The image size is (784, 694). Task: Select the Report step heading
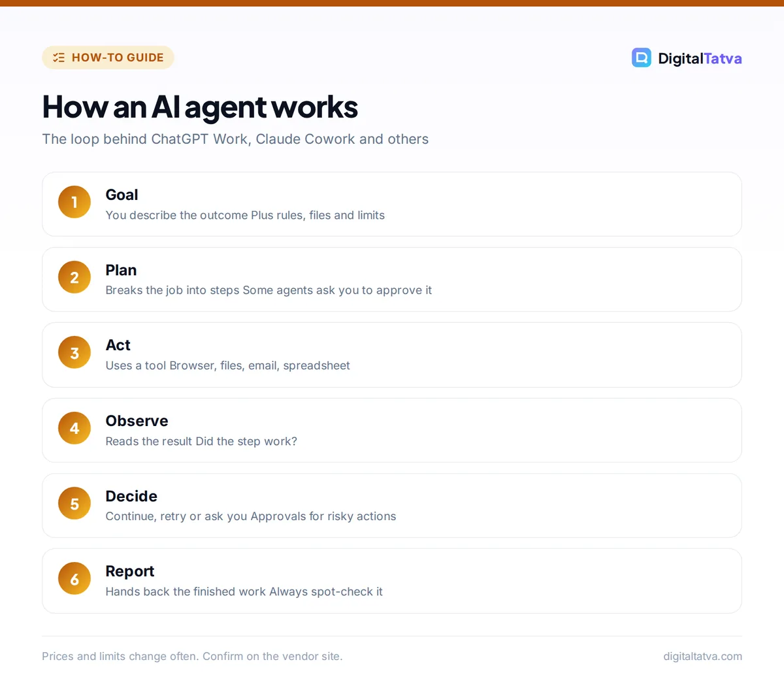pos(130,571)
